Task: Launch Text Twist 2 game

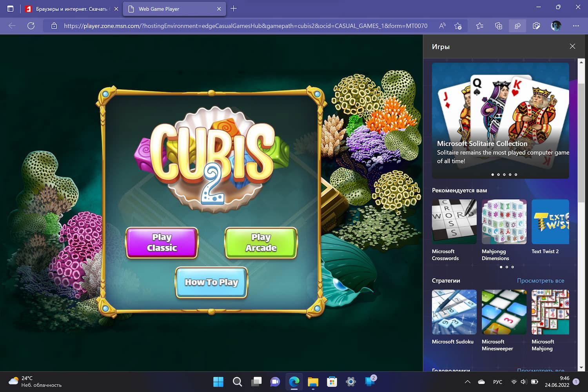Action: (x=550, y=227)
